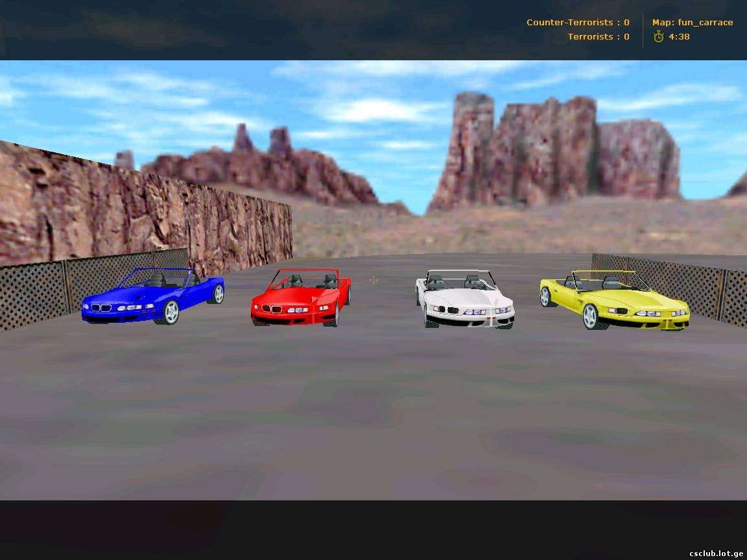Pick the white convertible car
747x560 pixels.
point(465,299)
